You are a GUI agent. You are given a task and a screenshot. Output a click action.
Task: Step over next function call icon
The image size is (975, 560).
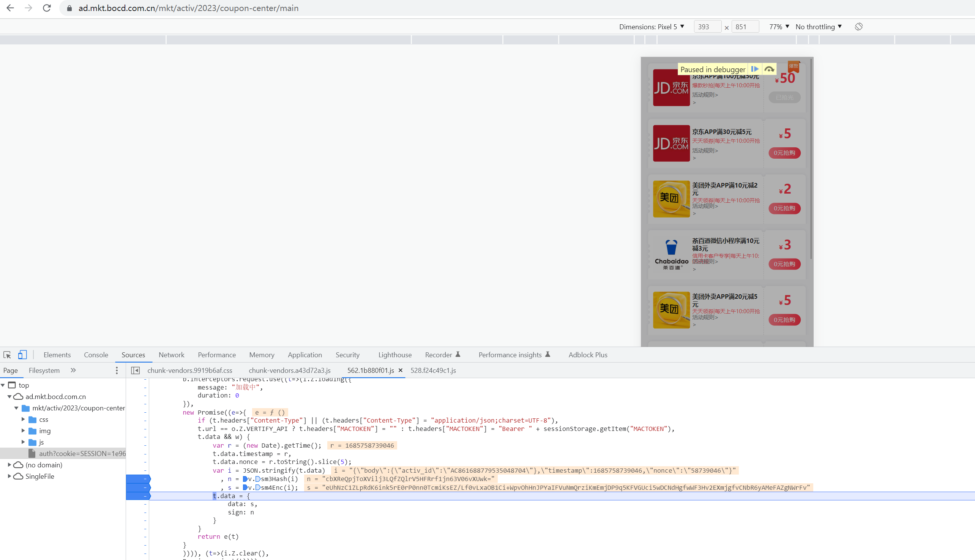coord(769,69)
